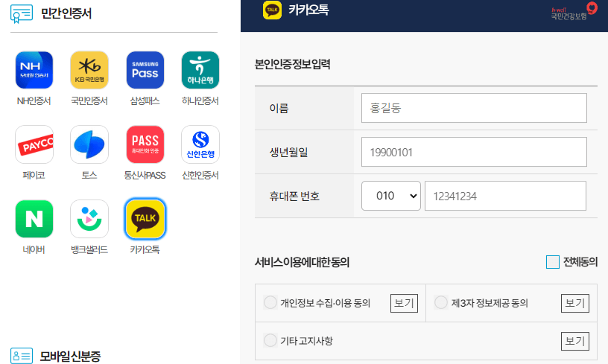Click the 모바일신분증 heading text
The height and width of the screenshot is (364, 608).
click(70, 356)
